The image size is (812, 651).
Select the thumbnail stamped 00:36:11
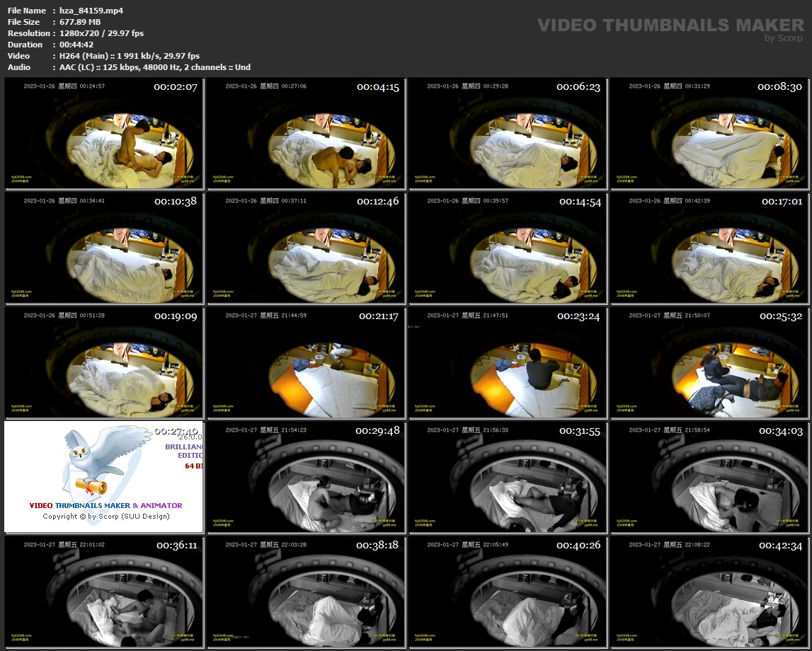click(104, 592)
